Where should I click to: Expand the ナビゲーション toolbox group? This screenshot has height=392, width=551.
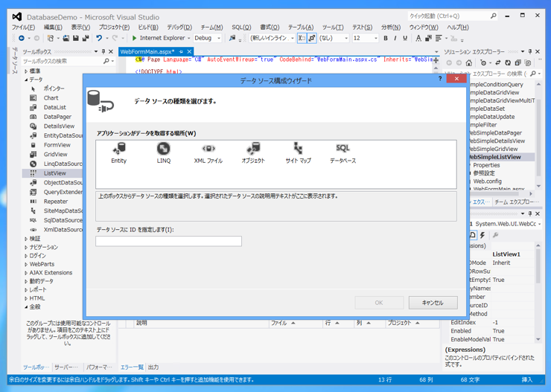point(26,247)
